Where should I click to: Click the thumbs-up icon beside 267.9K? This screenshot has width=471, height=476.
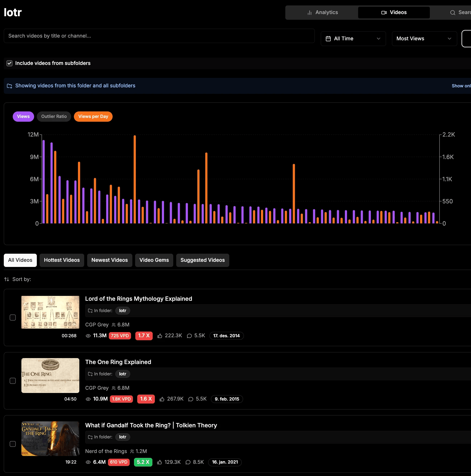pos(162,399)
